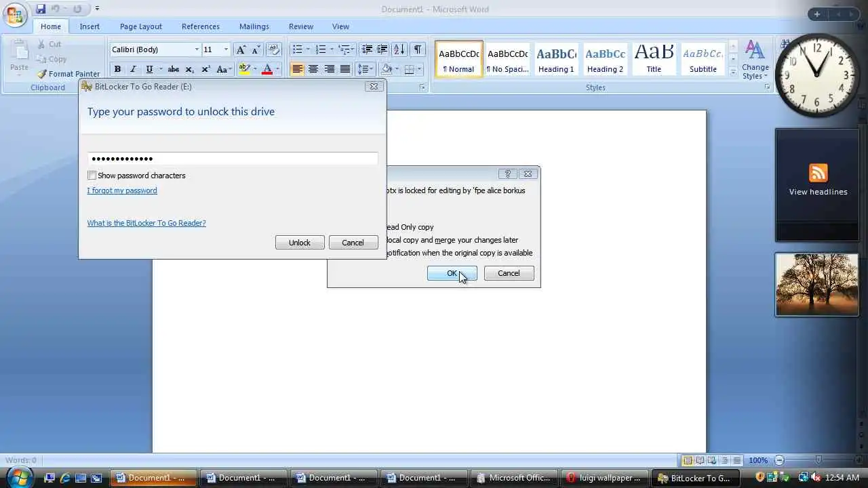
Task: Open What is the BitLocker To Go Reader link
Action: (146, 223)
